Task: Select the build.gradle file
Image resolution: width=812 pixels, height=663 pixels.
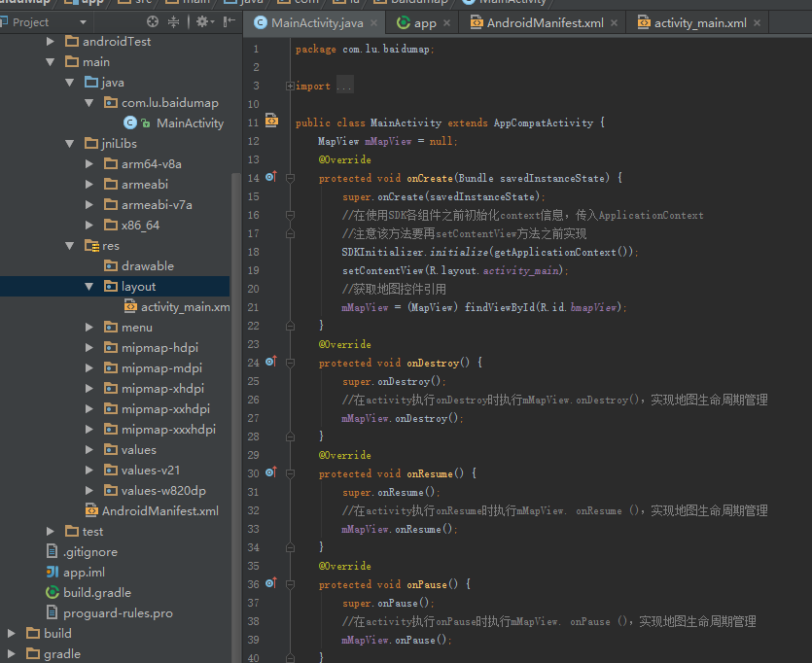Action: click(88, 593)
